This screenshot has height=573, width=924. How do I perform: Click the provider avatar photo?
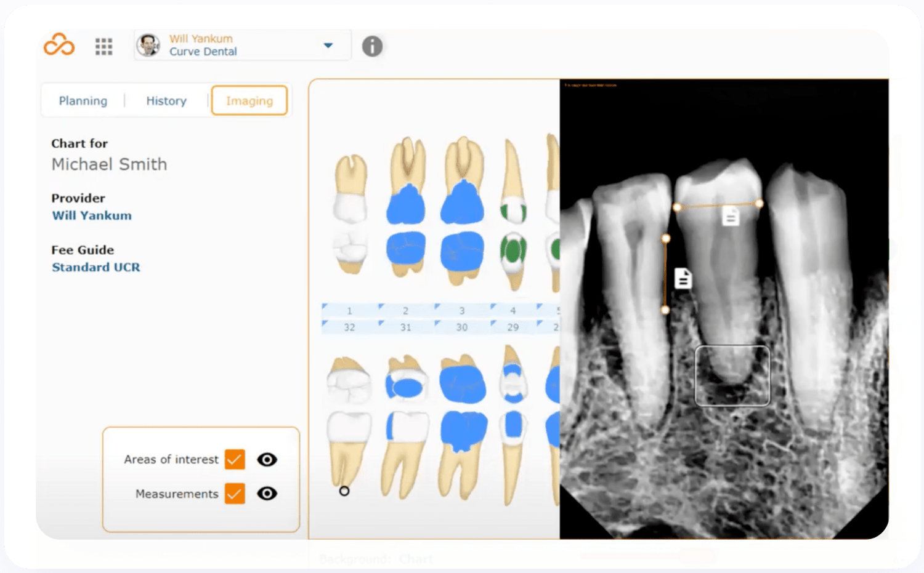pos(149,45)
